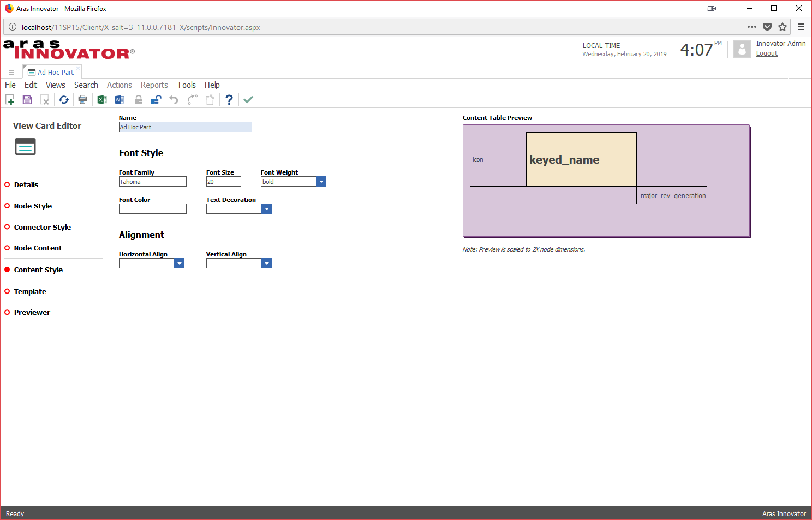
Task: Click the Aras Innovator logo
Action: coord(69,50)
